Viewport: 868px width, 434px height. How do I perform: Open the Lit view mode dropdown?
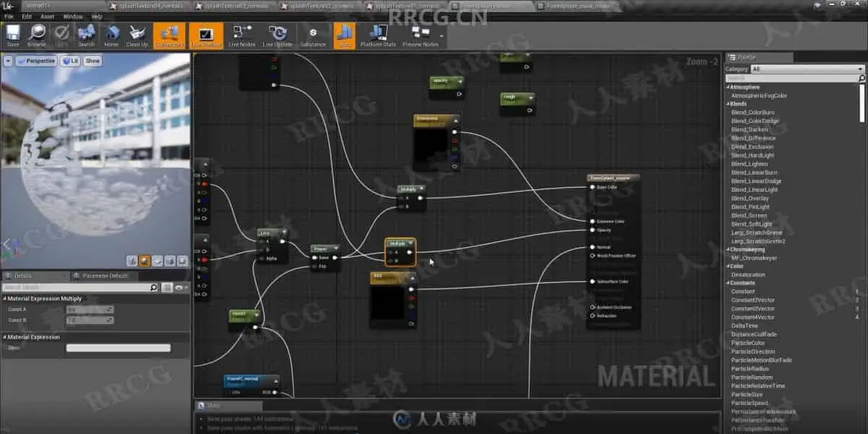[70, 61]
